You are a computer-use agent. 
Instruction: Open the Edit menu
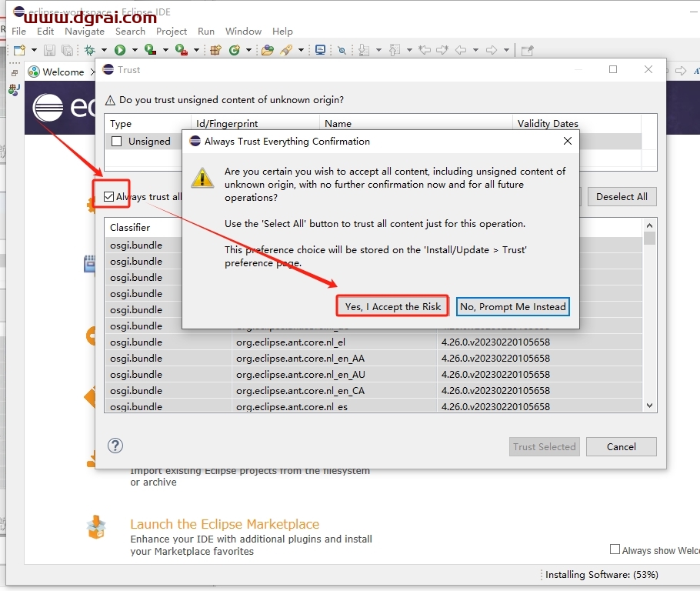pyautogui.click(x=45, y=32)
